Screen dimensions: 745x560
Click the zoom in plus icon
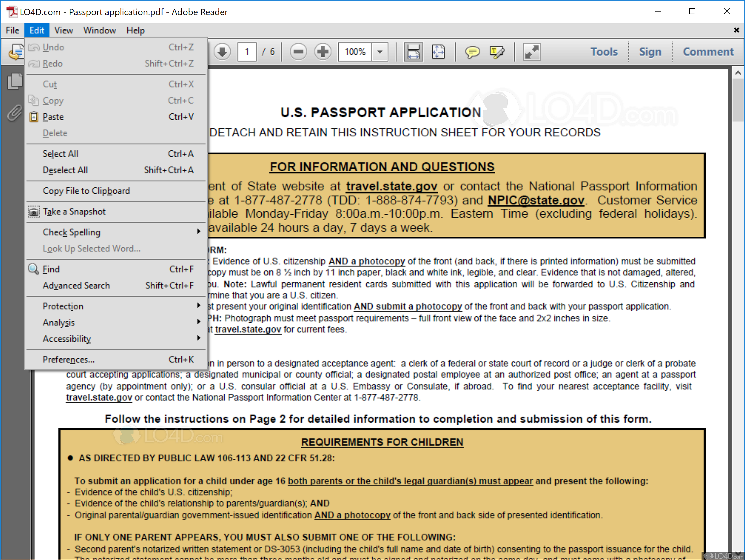(x=322, y=52)
